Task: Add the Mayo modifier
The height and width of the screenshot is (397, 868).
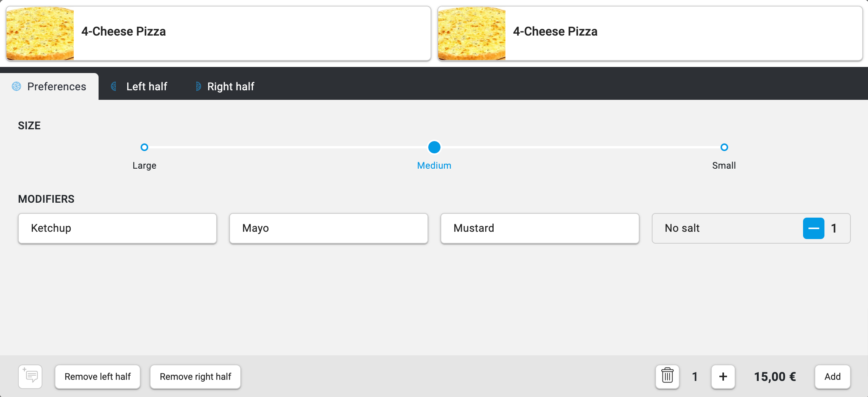Action: 329,228
